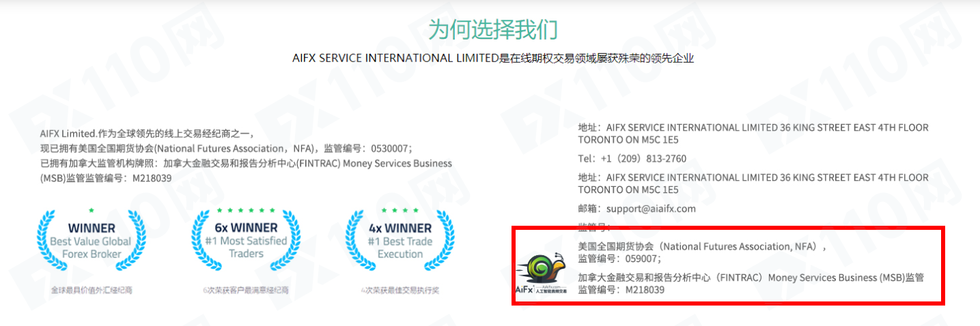Click the 6x WINNER Most Satisfied Traders badge

click(246, 239)
